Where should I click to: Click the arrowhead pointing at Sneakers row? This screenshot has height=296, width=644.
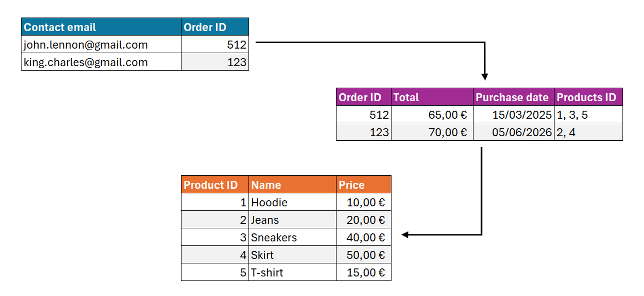point(405,234)
